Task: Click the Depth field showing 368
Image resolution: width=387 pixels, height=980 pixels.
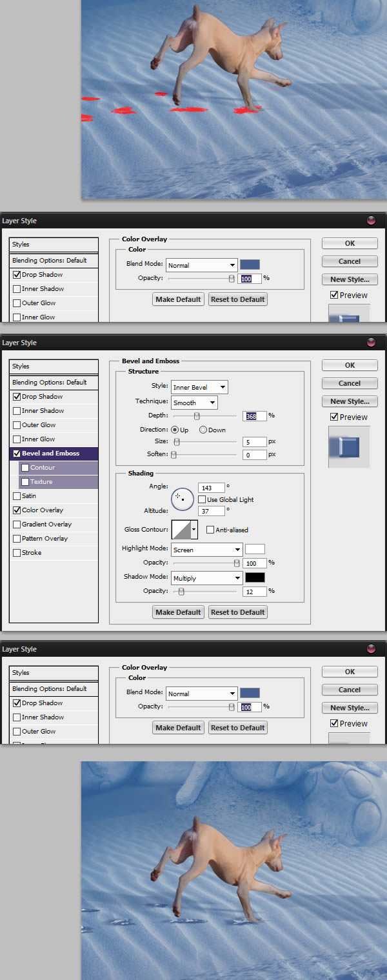Action: point(255,416)
